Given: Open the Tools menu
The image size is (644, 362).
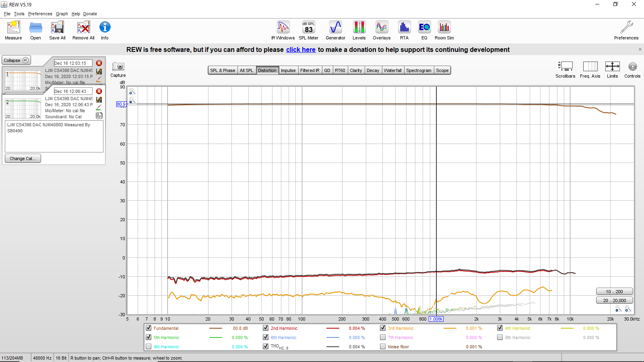Looking at the screenshot, I should click(x=19, y=14).
